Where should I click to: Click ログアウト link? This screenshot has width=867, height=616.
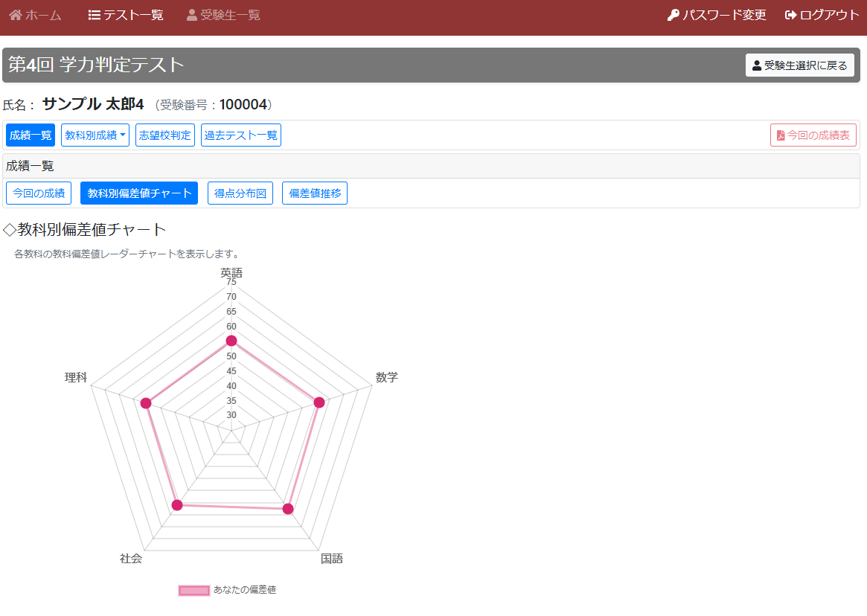(822, 15)
